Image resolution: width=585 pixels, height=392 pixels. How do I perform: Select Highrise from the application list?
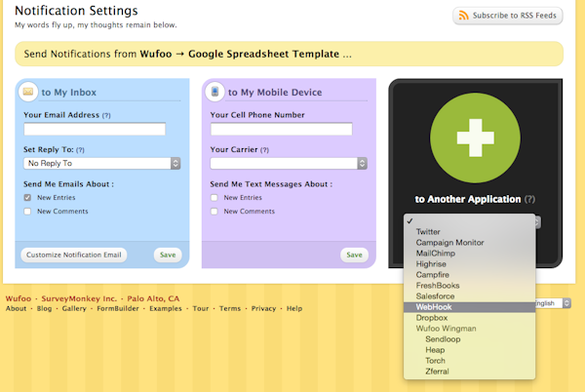pyautogui.click(x=469, y=264)
